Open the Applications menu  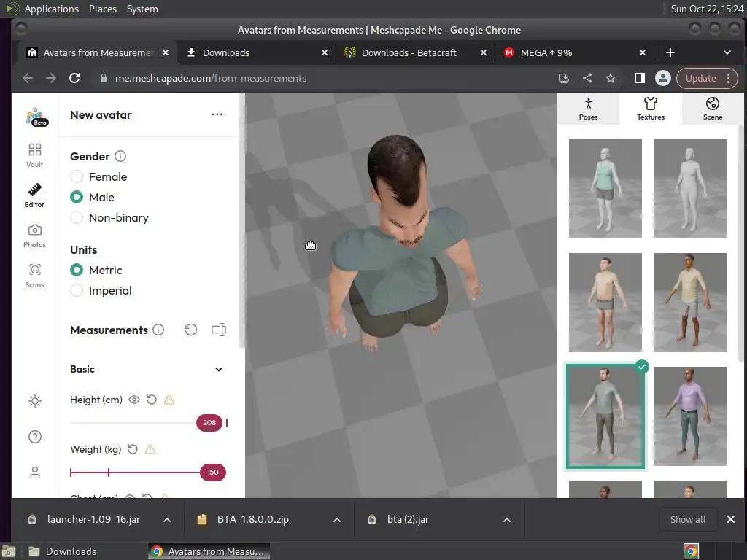(52, 9)
